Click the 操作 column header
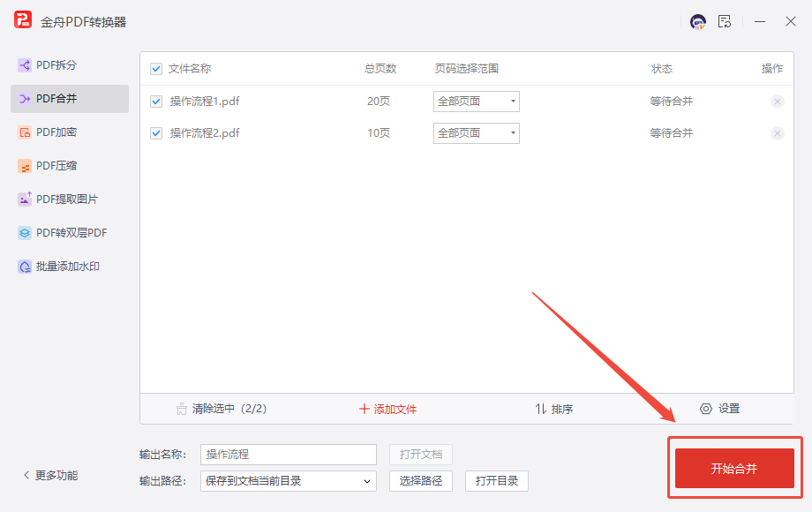Viewport: 812px width, 512px height. [x=772, y=69]
